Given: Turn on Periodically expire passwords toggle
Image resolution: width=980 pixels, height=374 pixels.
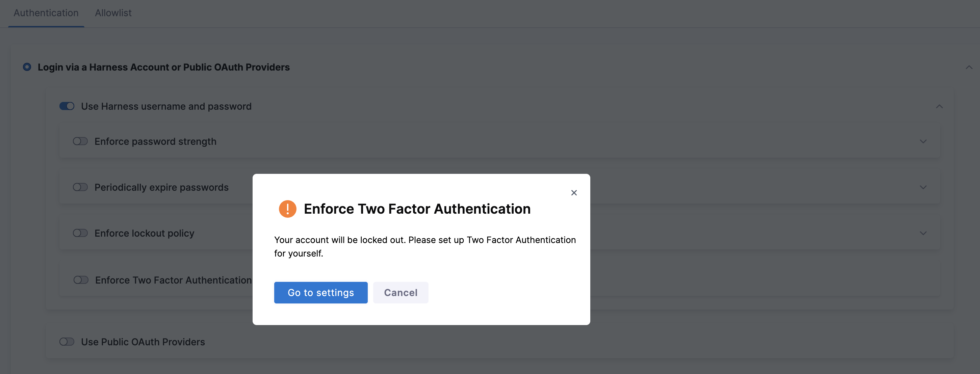Looking at the screenshot, I should [x=80, y=187].
